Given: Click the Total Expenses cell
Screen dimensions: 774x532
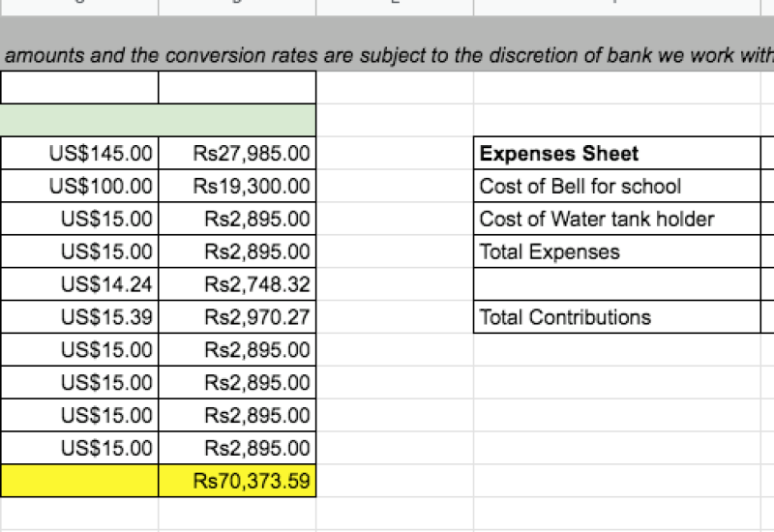Looking at the screenshot, I should [x=617, y=251].
